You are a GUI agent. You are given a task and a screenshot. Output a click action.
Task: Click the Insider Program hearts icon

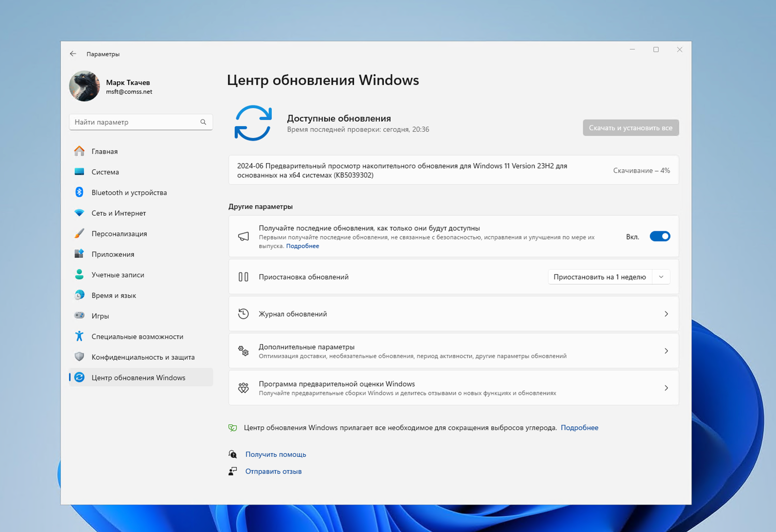pyautogui.click(x=243, y=388)
